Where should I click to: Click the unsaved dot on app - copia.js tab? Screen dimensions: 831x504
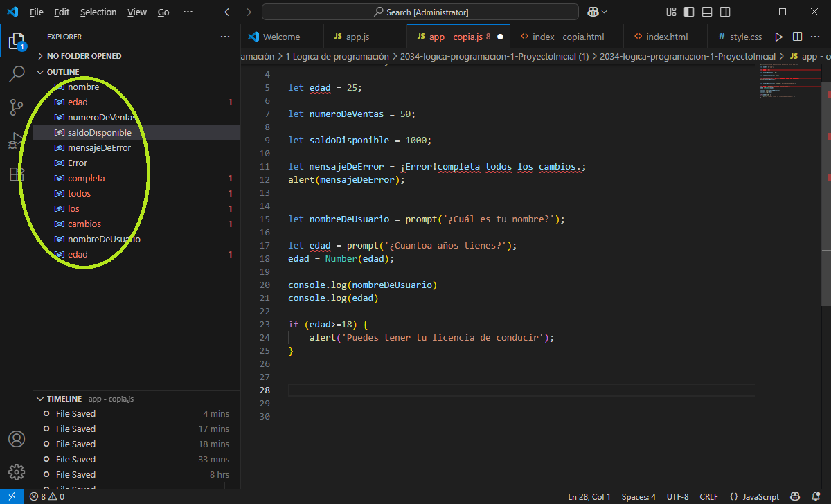(499, 37)
